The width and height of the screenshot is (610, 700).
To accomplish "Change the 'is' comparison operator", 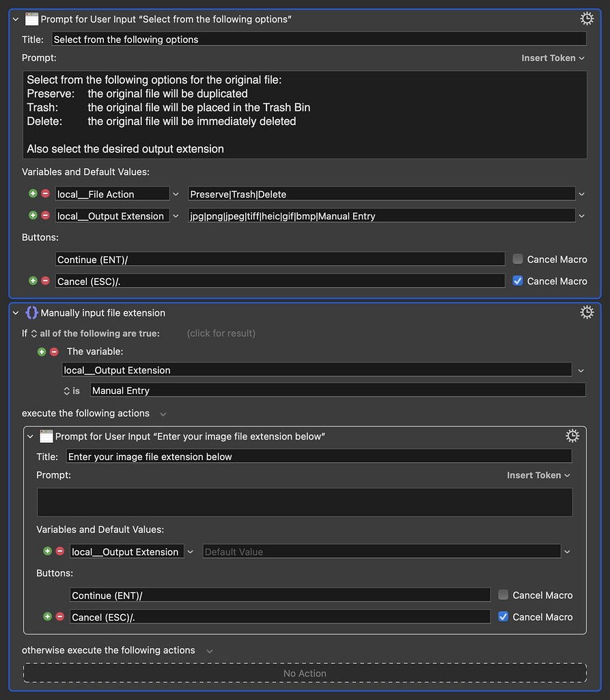I will pyautogui.click(x=67, y=391).
